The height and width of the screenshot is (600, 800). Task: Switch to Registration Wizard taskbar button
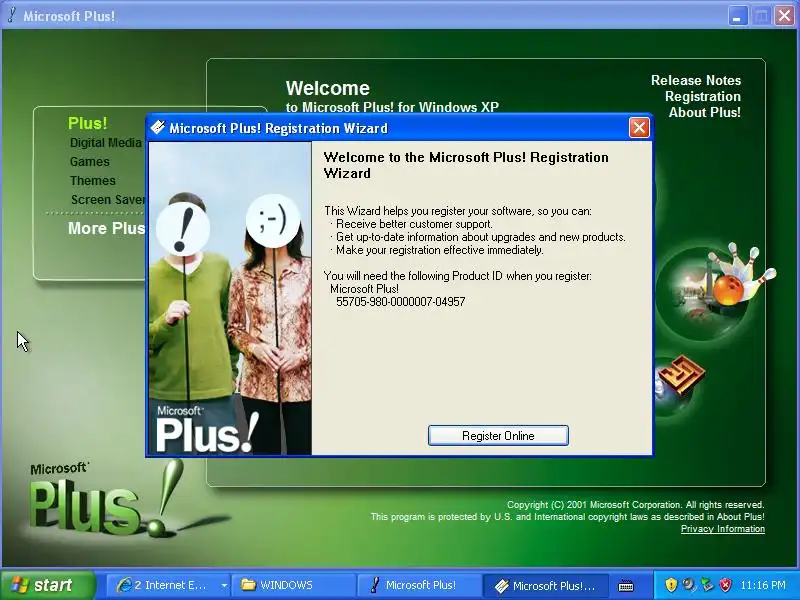tap(545, 585)
